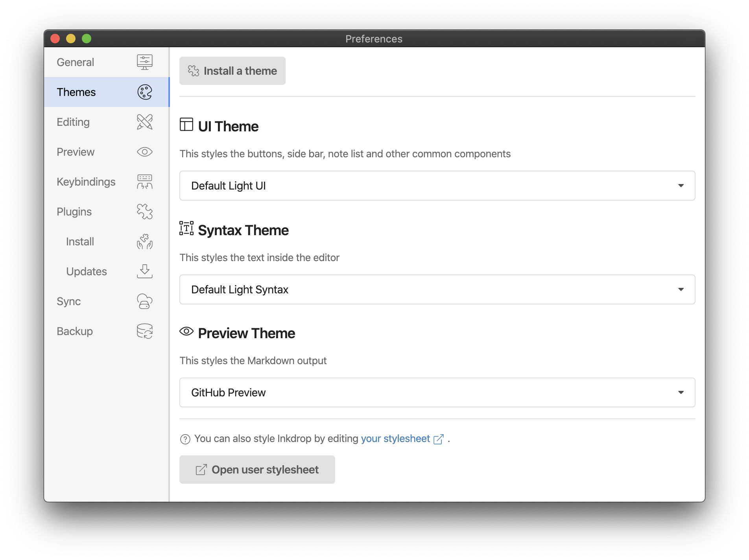Viewport: 749px width, 560px height.
Task: Open the GitHub Preview theme dropdown
Action: pos(437,392)
